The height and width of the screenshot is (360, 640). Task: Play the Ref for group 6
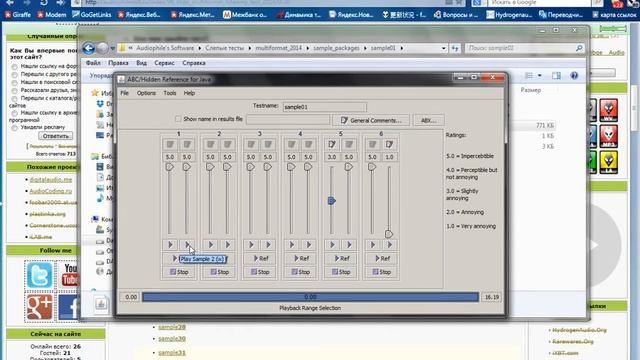pyautogui.click(x=382, y=258)
